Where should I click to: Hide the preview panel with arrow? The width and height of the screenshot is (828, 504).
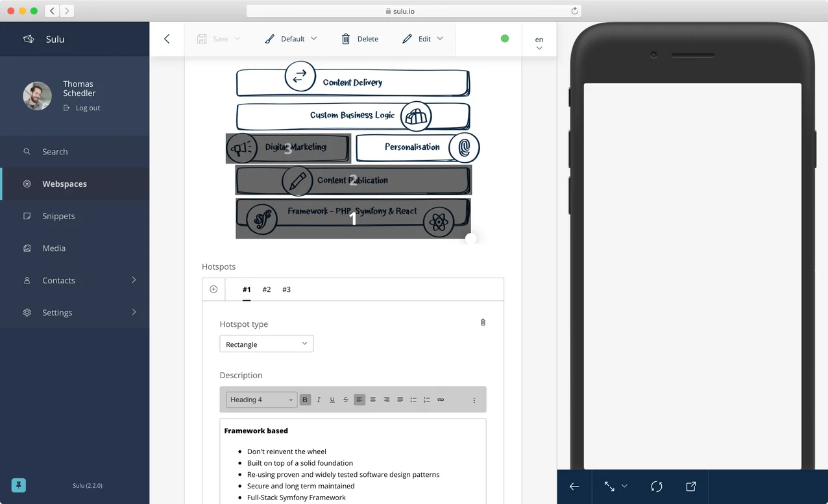click(x=574, y=486)
